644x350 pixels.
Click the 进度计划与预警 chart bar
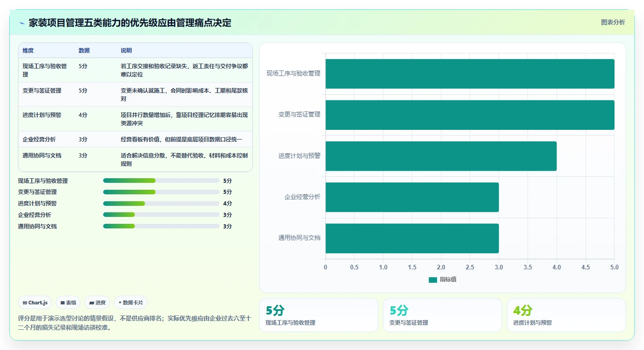click(441, 156)
